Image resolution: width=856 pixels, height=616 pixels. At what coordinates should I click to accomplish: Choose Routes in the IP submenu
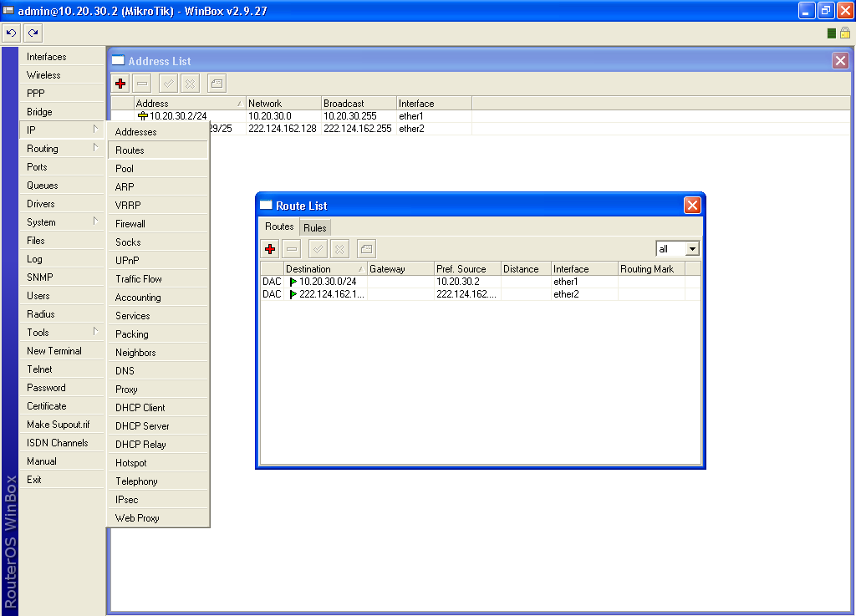tap(158, 150)
